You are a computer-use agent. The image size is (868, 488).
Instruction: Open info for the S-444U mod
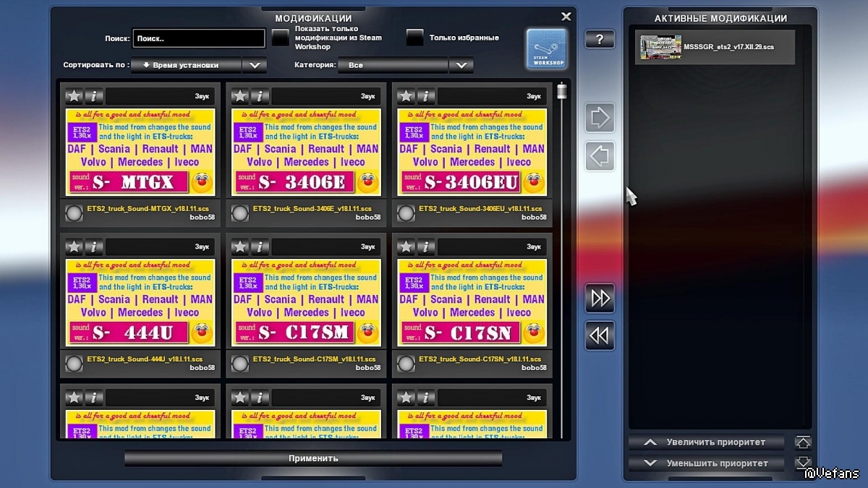click(94, 247)
